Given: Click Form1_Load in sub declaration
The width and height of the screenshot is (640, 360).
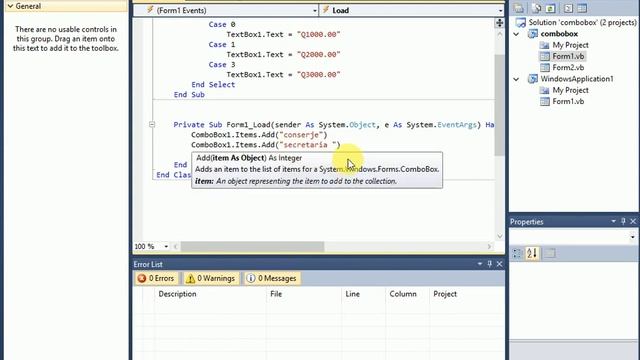Looking at the screenshot, I should click(x=249, y=125).
